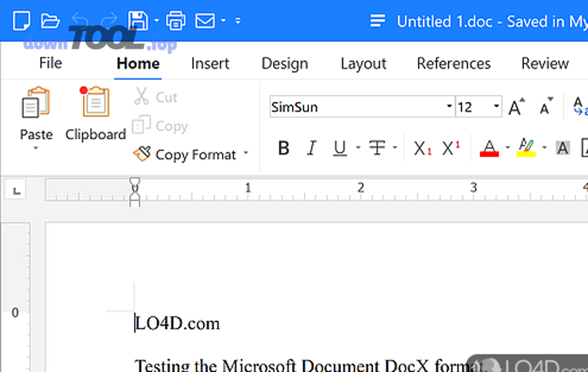Screen dimensions: 588x372
Task: Save the document with the floppy disk icon
Action: click(138, 21)
